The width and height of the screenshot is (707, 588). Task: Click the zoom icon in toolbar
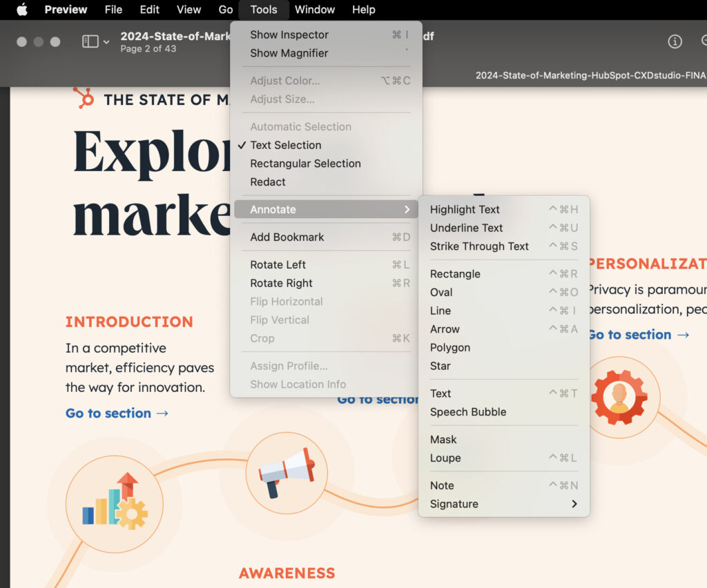point(703,41)
